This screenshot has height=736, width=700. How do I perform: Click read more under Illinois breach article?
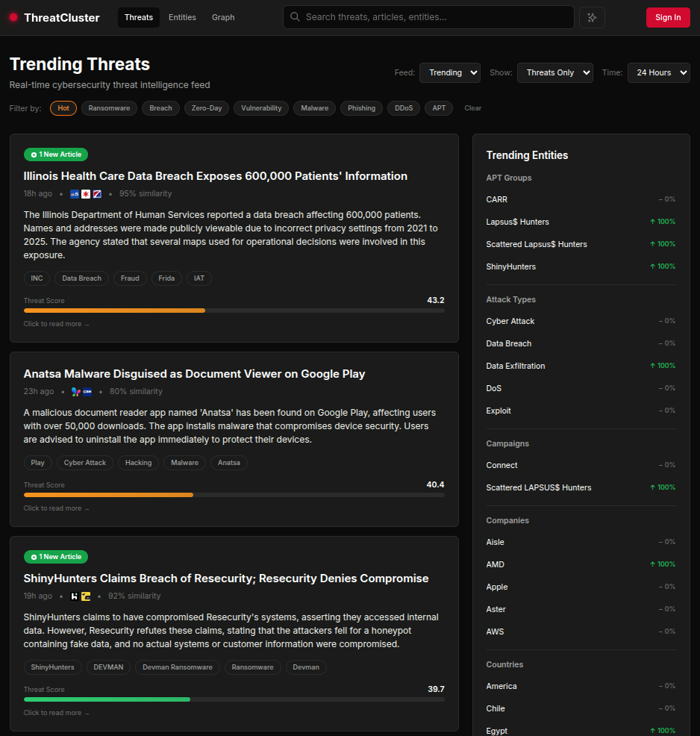56,324
